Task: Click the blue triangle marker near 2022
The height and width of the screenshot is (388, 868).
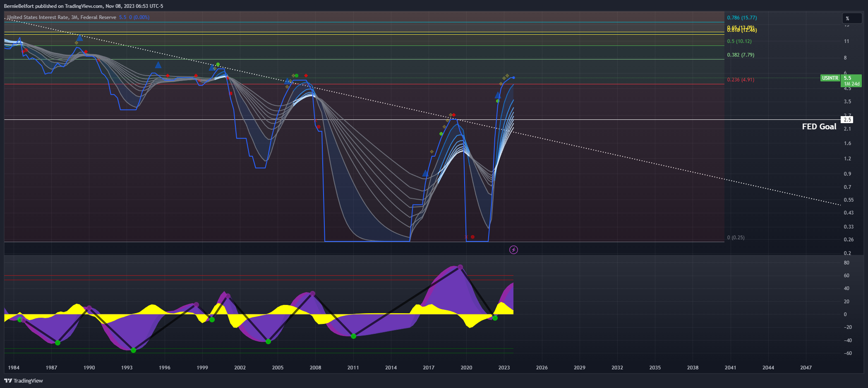Action: [498, 95]
